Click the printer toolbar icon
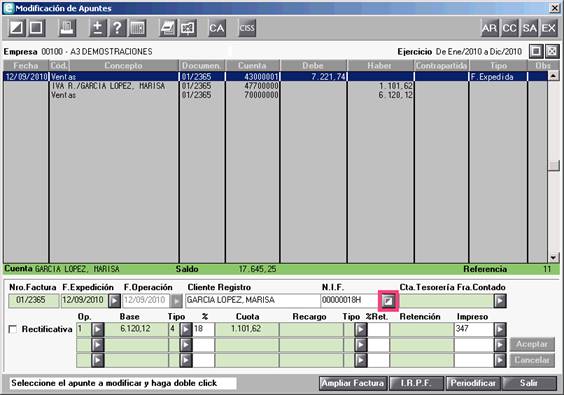 67,28
